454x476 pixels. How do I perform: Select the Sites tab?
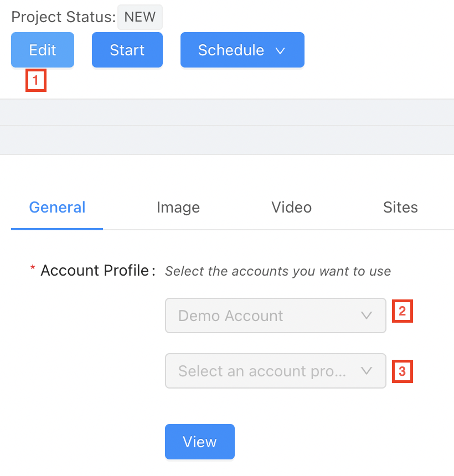[400, 208]
